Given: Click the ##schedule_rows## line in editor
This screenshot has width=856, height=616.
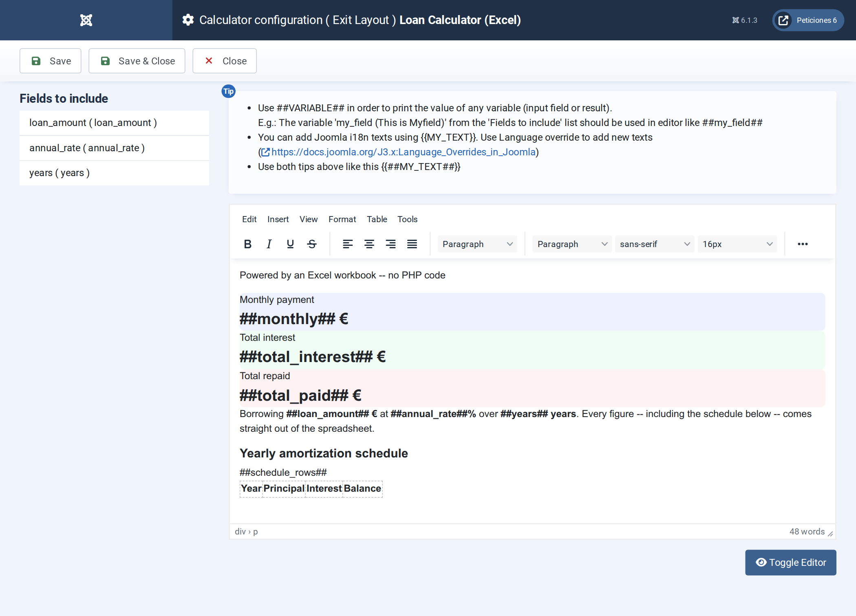Looking at the screenshot, I should coord(283,472).
